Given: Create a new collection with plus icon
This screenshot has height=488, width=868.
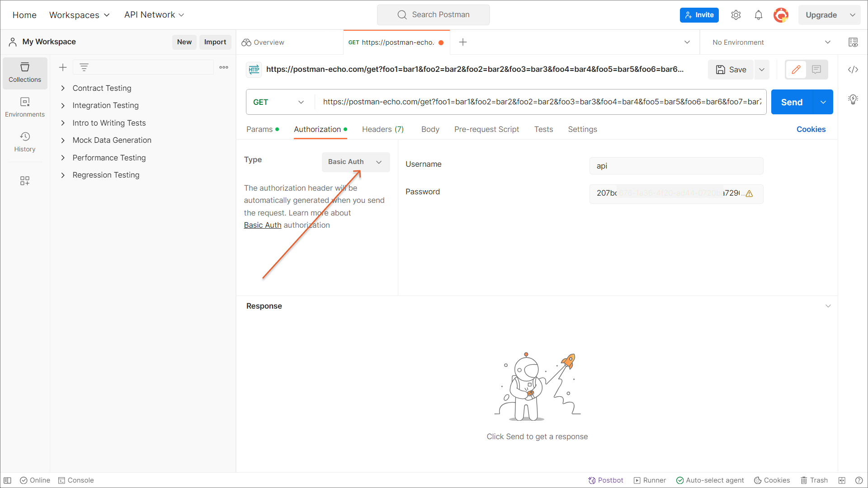Looking at the screenshot, I should point(63,67).
